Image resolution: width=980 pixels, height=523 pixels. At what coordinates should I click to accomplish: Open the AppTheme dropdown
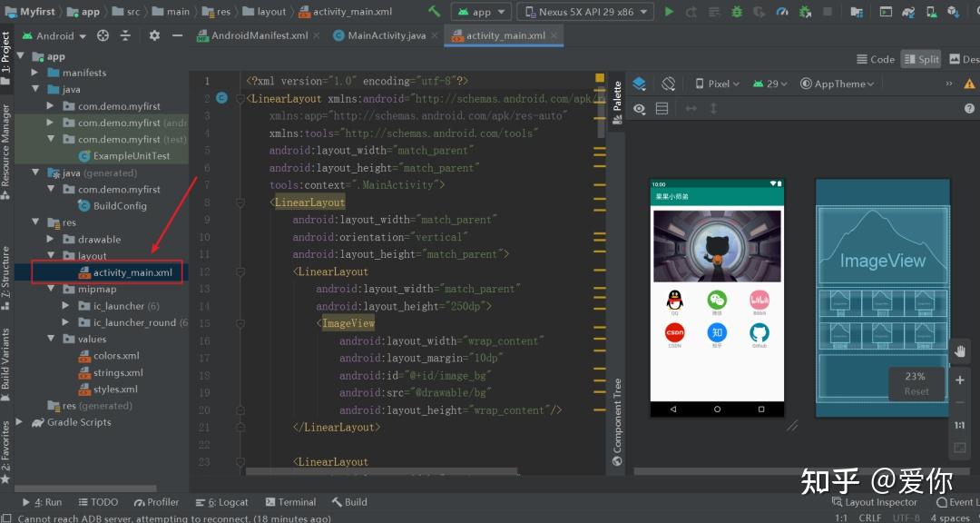click(837, 84)
